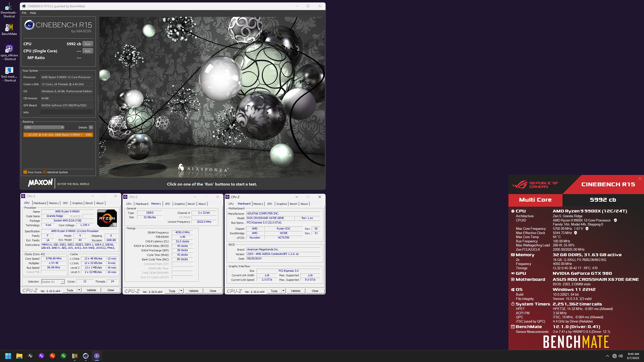Click the shield icon beside Max Core Frequency

587,229
